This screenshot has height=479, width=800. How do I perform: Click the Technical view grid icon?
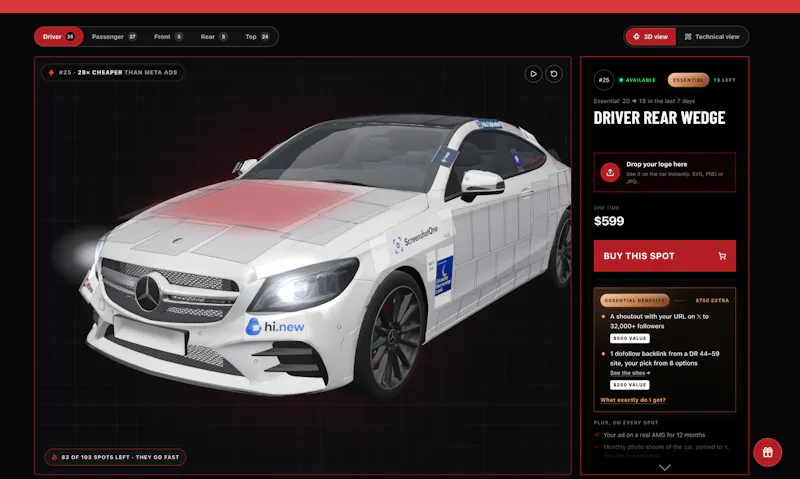(688, 37)
